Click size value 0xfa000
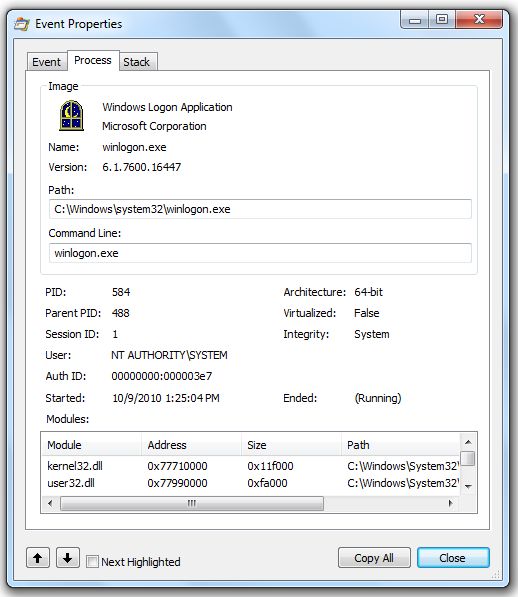This screenshot has height=597, width=518. coord(267,483)
